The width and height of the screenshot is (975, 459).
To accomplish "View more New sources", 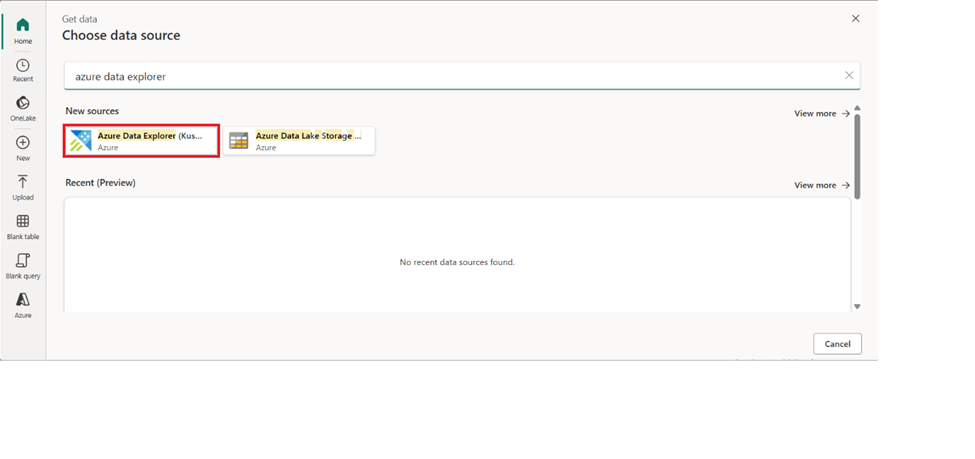I will [x=821, y=113].
